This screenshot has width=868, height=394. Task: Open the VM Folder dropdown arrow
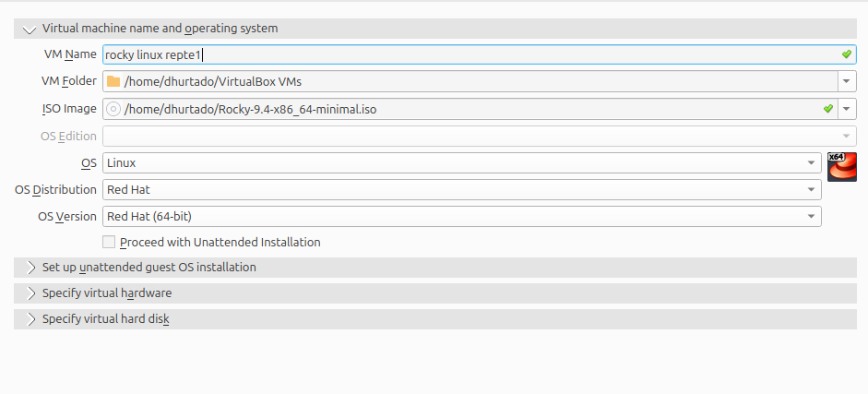tap(847, 81)
